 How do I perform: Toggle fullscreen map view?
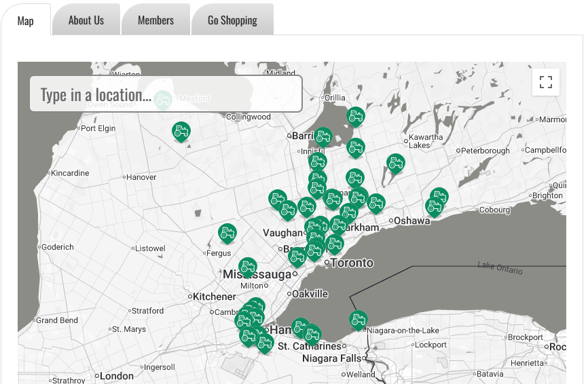(545, 83)
